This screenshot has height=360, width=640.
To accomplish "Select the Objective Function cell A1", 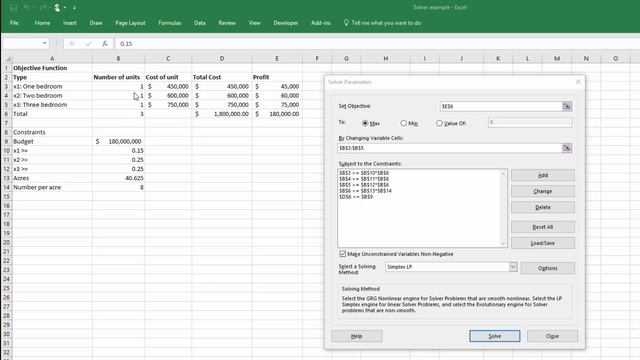I will click(52, 68).
